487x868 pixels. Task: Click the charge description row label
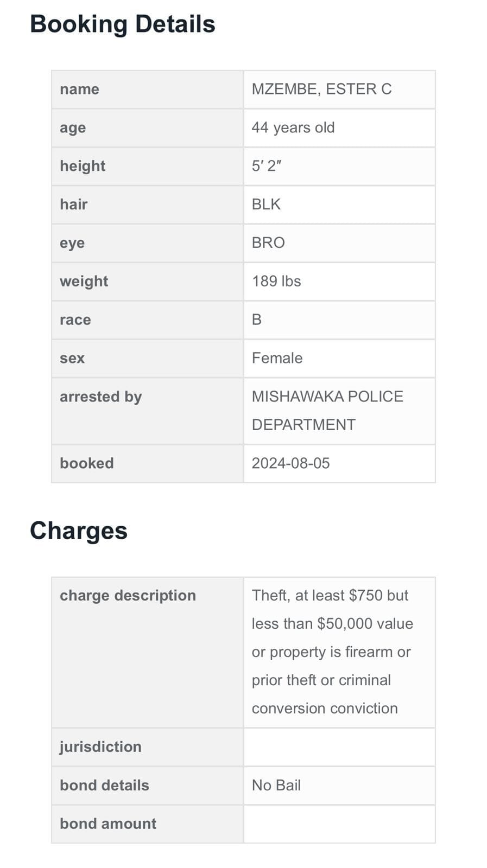pos(128,596)
